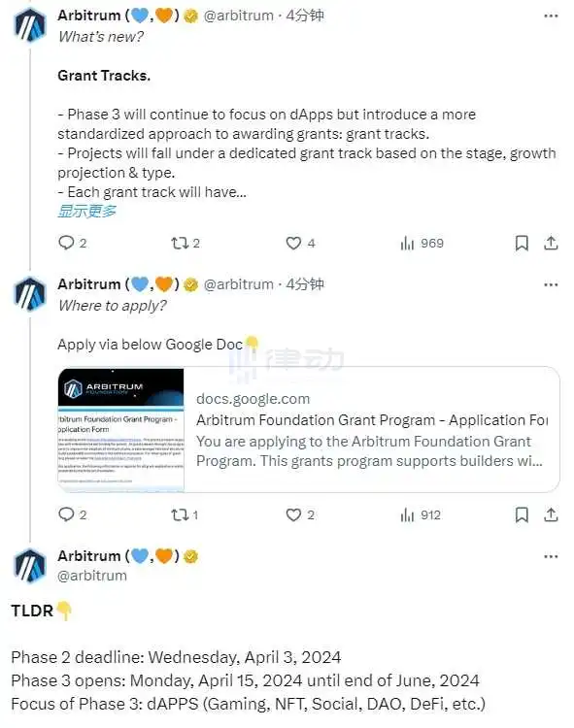574x728 pixels.
Task: Share the 'Where to apply?' tweet
Action: point(551,514)
